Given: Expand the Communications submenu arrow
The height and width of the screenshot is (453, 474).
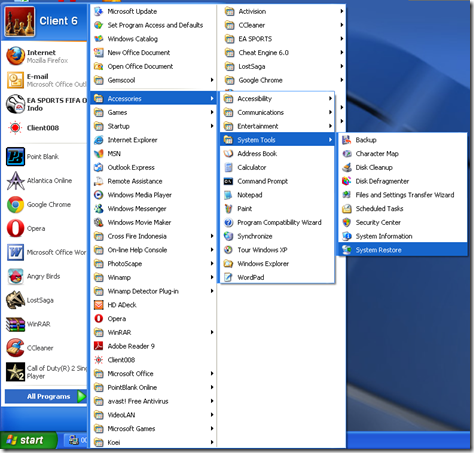Looking at the screenshot, I should pyautogui.click(x=330, y=112).
